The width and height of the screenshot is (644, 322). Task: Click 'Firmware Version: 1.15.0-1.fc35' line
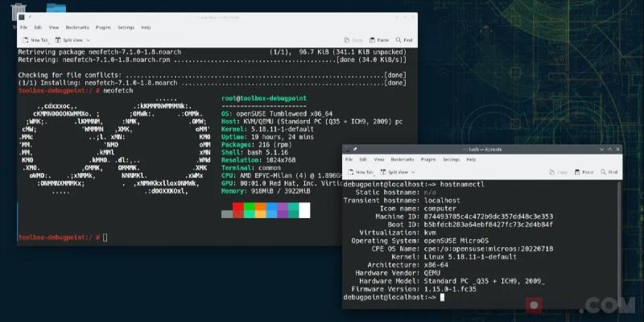pos(414,289)
